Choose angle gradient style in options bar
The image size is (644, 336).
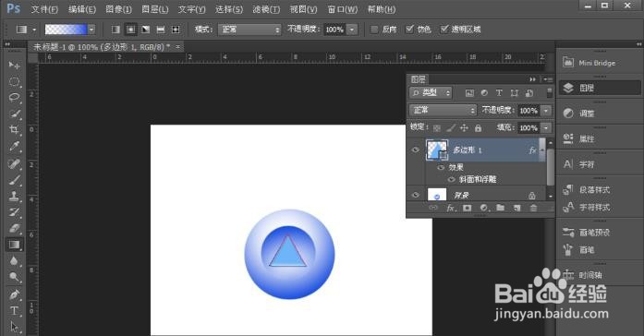pos(146,30)
